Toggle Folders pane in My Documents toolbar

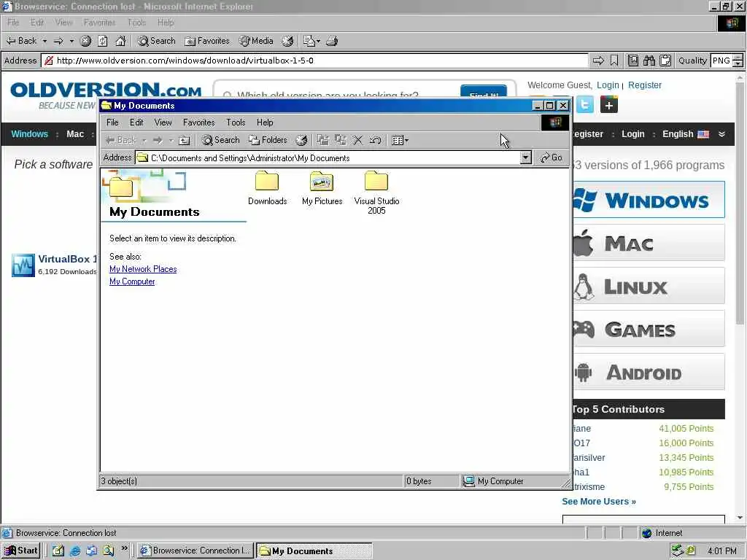pos(268,140)
